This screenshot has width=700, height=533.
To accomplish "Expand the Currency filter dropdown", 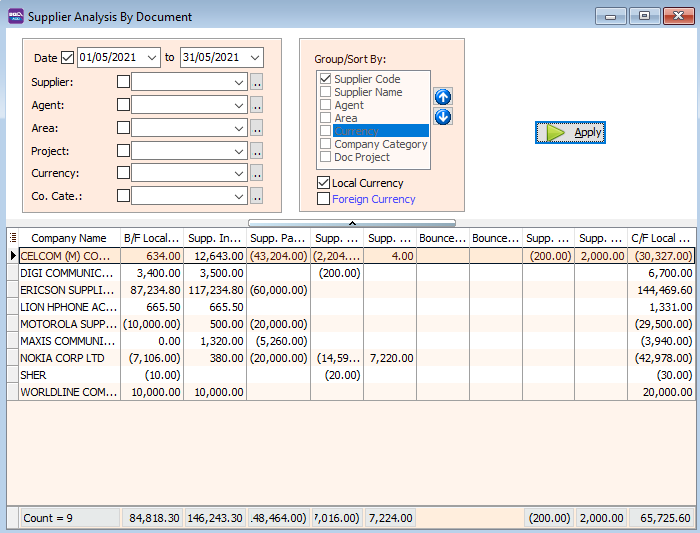I will (x=239, y=173).
